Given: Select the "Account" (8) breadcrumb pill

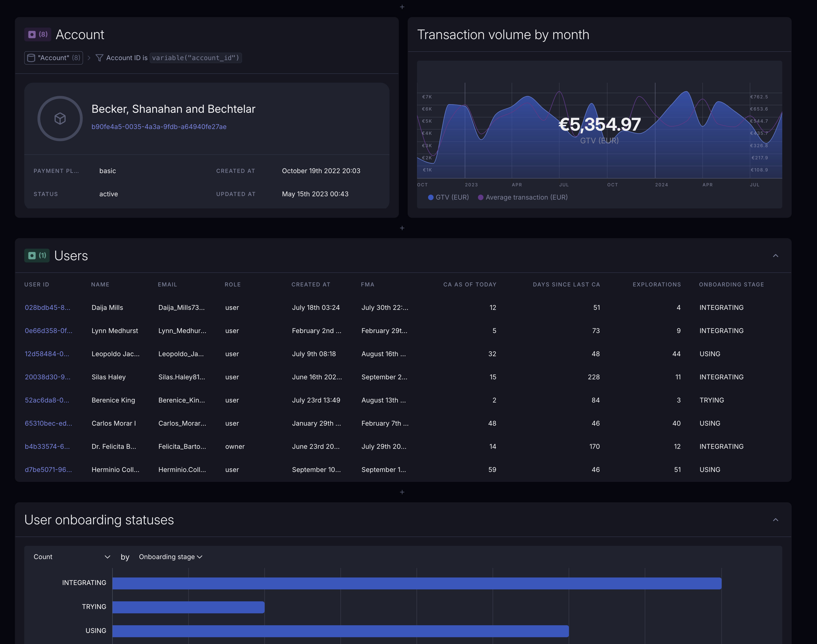Looking at the screenshot, I should pos(53,58).
